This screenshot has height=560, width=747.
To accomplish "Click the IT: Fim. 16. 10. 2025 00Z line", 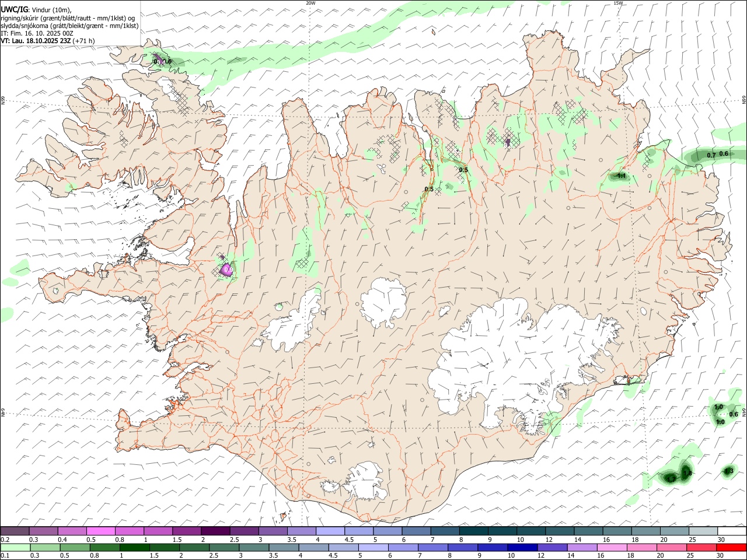I will pyautogui.click(x=37, y=33).
